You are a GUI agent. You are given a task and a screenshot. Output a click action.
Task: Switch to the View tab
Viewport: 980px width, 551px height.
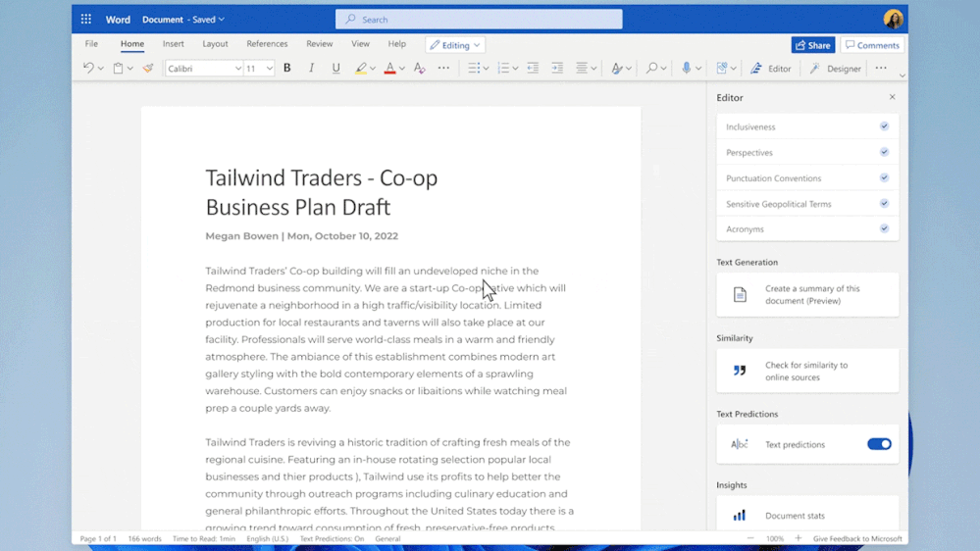click(x=360, y=44)
